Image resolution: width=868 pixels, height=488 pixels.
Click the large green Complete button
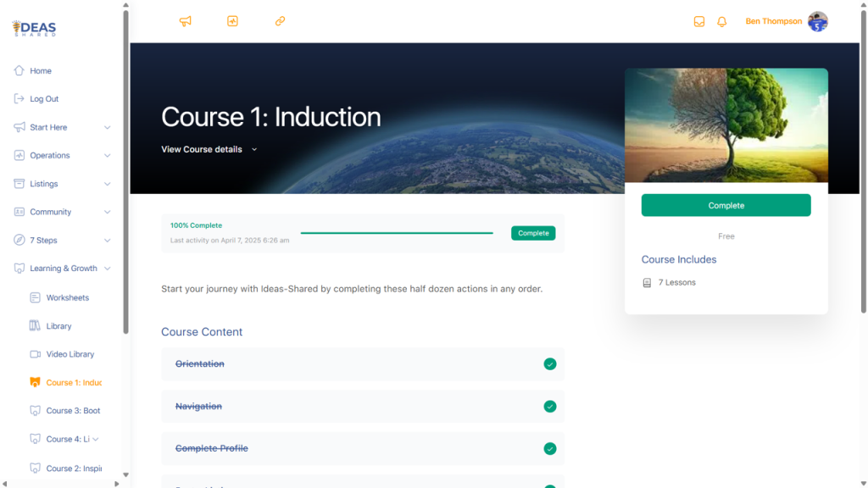point(726,205)
